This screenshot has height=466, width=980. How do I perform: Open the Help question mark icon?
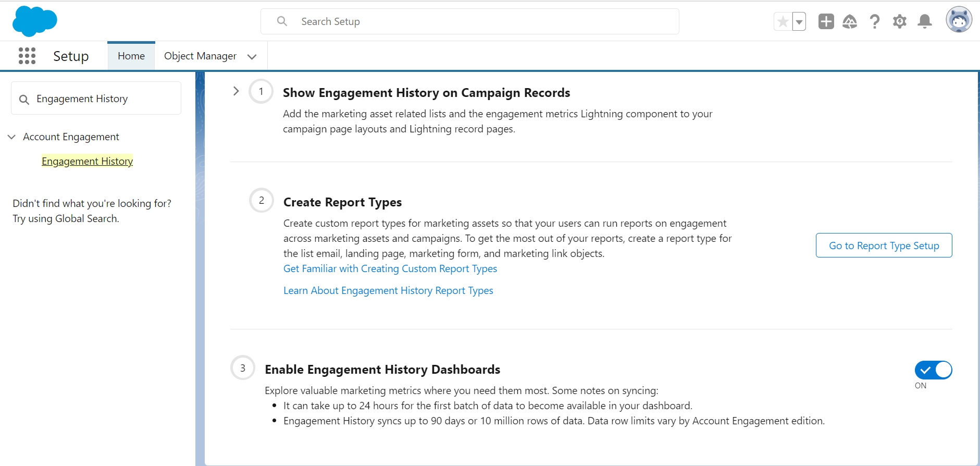(875, 21)
